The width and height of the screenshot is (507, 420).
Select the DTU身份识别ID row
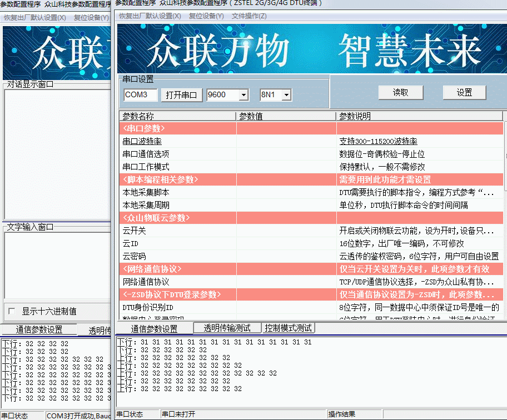(x=311, y=307)
